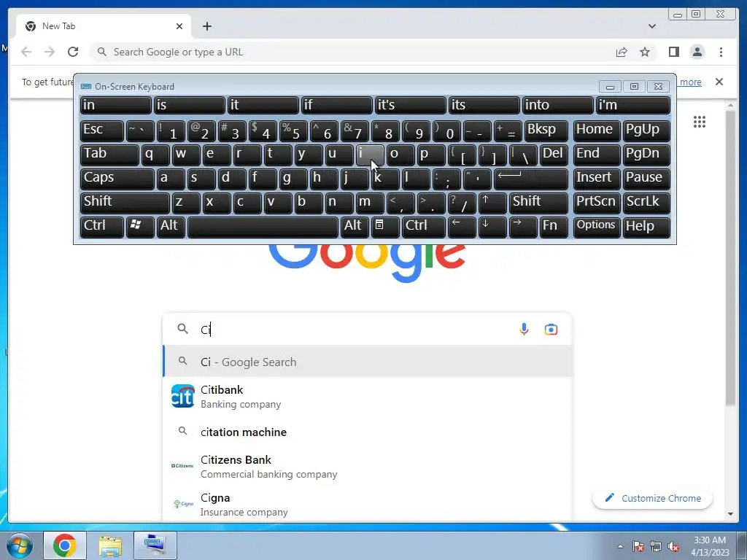This screenshot has width=747, height=560.
Task: Open the Chrome profile avatar menu
Action: (x=697, y=52)
